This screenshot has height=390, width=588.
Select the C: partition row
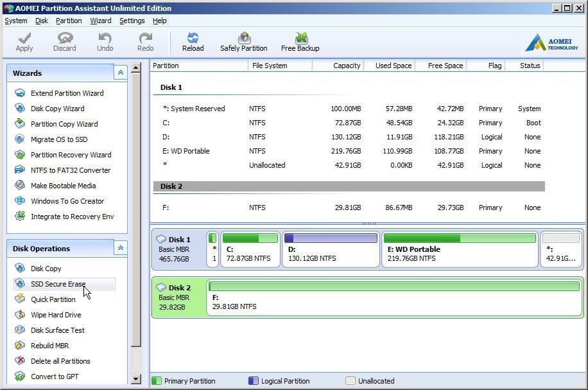point(349,123)
